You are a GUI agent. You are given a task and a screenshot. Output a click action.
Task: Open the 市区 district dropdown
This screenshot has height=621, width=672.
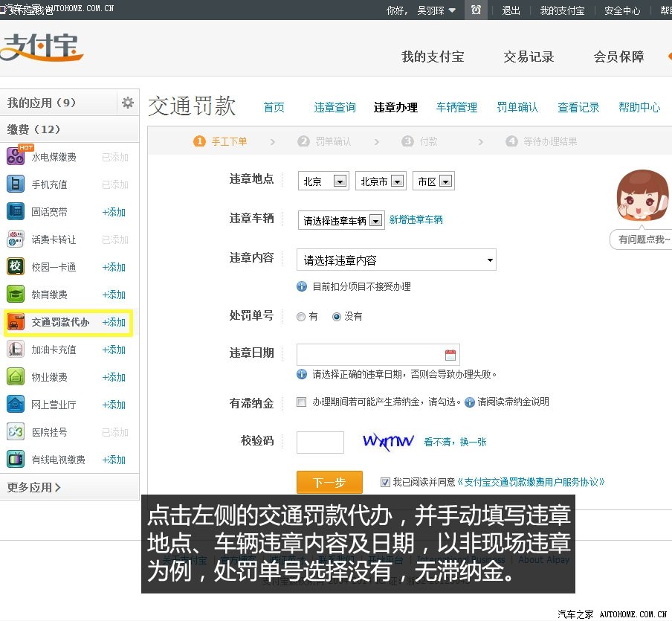click(433, 181)
